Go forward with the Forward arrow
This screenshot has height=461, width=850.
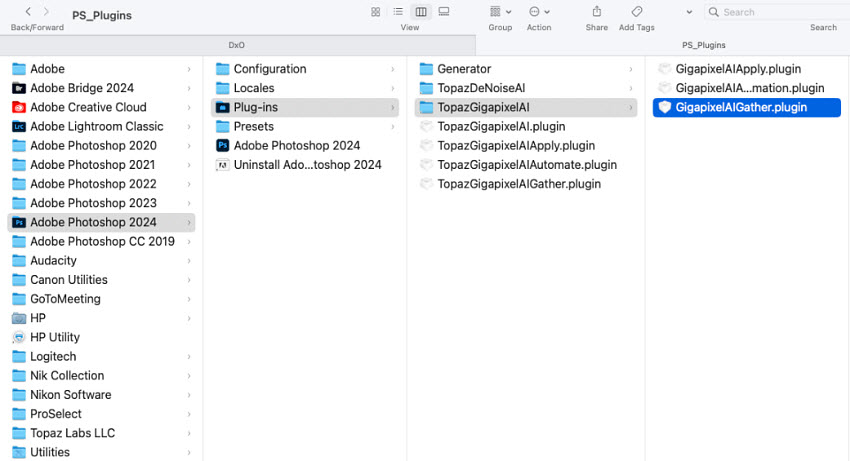(x=46, y=12)
